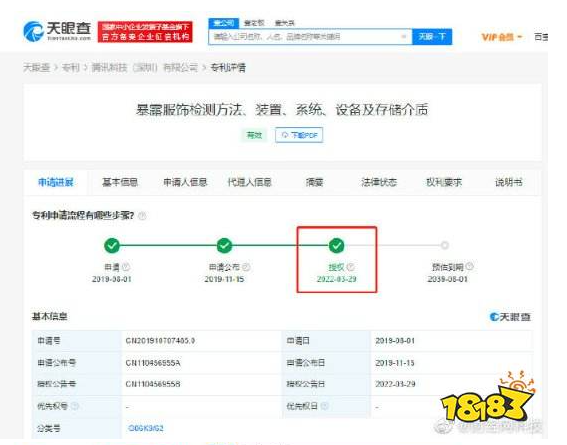Switch to the 申请人信息 tab
This screenshot has width=567, height=445.
click(x=185, y=183)
